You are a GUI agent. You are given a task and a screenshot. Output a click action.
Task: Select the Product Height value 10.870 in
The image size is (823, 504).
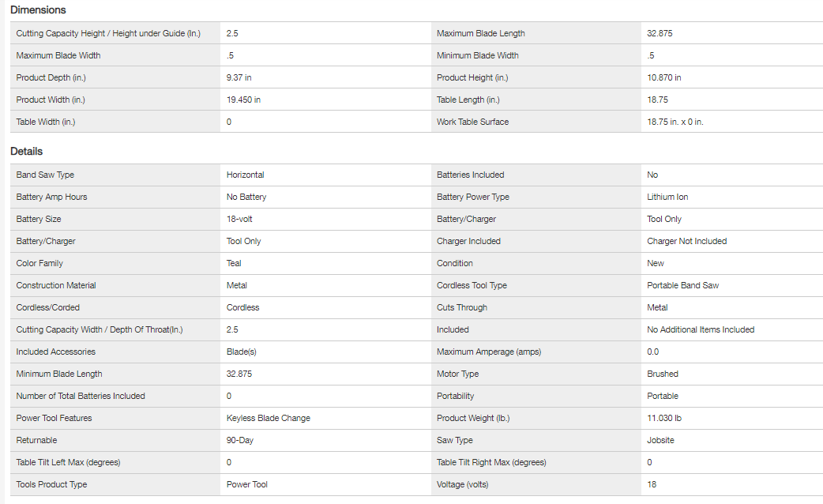pyautogui.click(x=663, y=77)
